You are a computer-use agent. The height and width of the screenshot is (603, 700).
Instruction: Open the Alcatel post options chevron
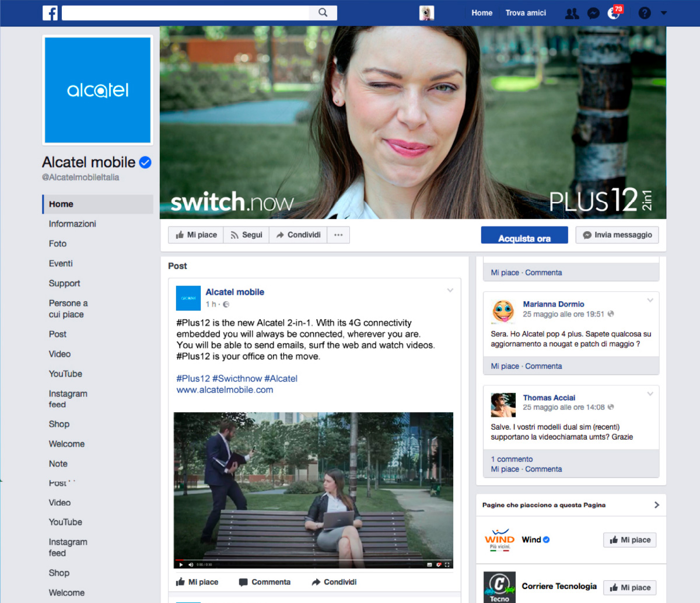450,290
